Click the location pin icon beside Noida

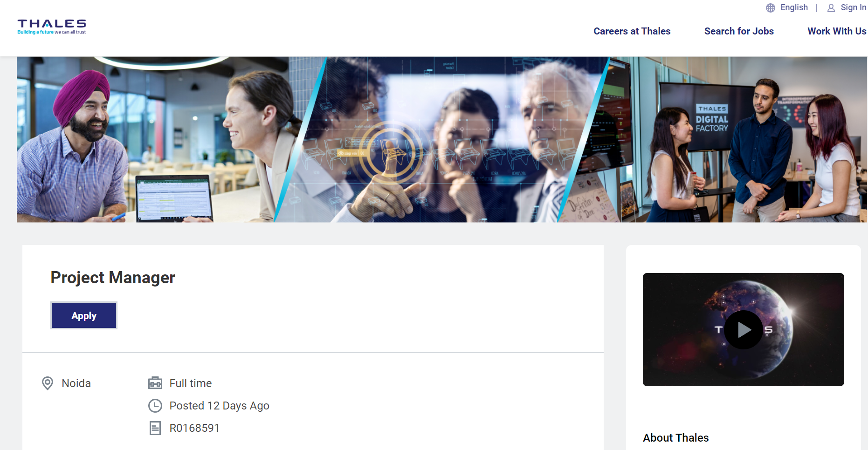click(x=48, y=383)
